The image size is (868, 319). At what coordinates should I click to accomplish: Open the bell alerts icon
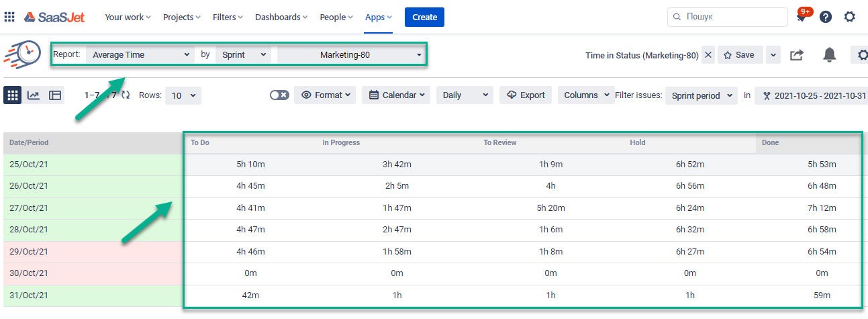[x=830, y=55]
